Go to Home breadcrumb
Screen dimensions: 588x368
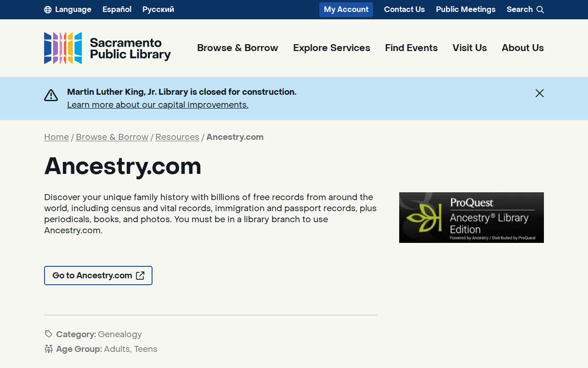pos(57,137)
